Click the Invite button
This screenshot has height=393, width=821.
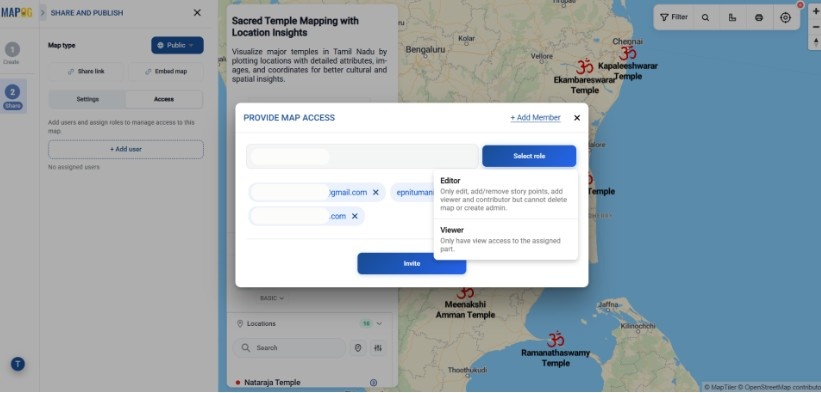412,264
